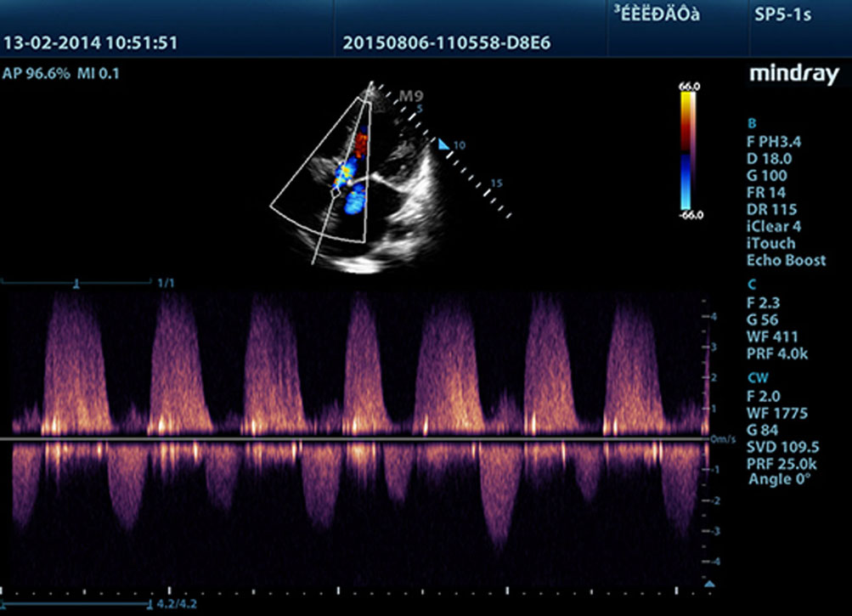Image resolution: width=852 pixels, height=616 pixels.
Task: Select the B-mode DR 115 parameter
Action: (x=770, y=210)
